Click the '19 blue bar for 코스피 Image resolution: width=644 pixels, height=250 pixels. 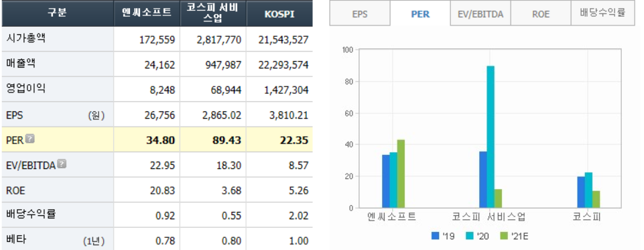581,192
